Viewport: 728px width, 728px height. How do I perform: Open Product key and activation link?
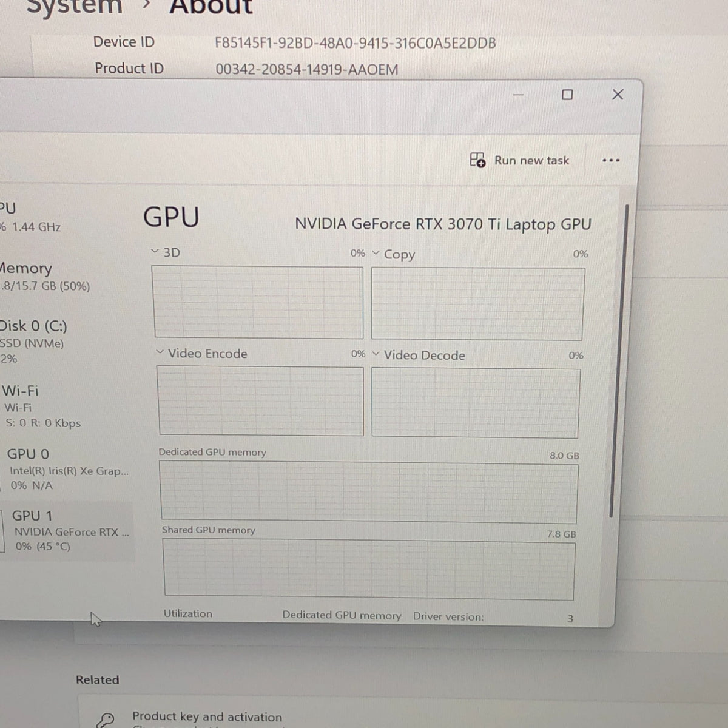pos(207,717)
